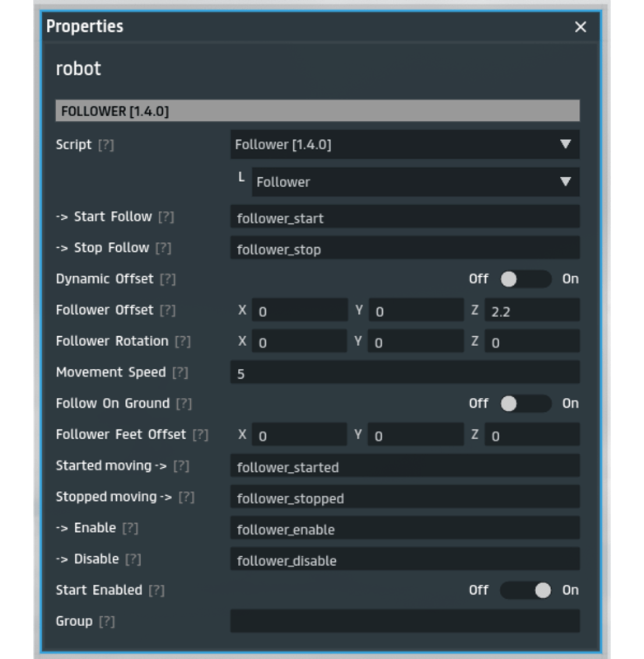The width and height of the screenshot is (644, 659).
Task: Expand the Follower sub-script dropdown
Action: tap(414, 182)
